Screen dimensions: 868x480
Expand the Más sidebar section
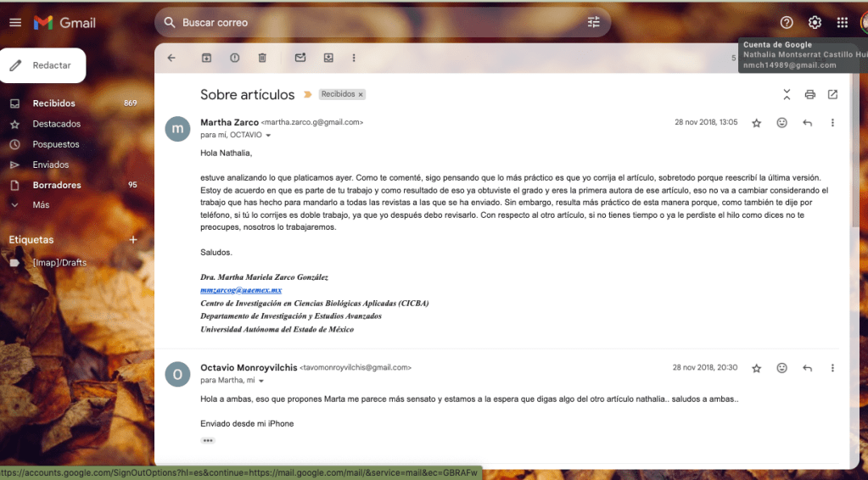[x=41, y=205]
